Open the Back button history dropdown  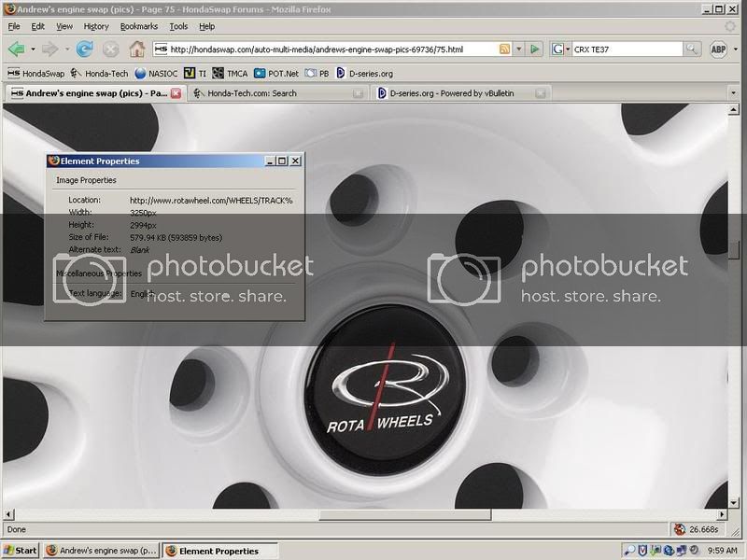[33, 49]
